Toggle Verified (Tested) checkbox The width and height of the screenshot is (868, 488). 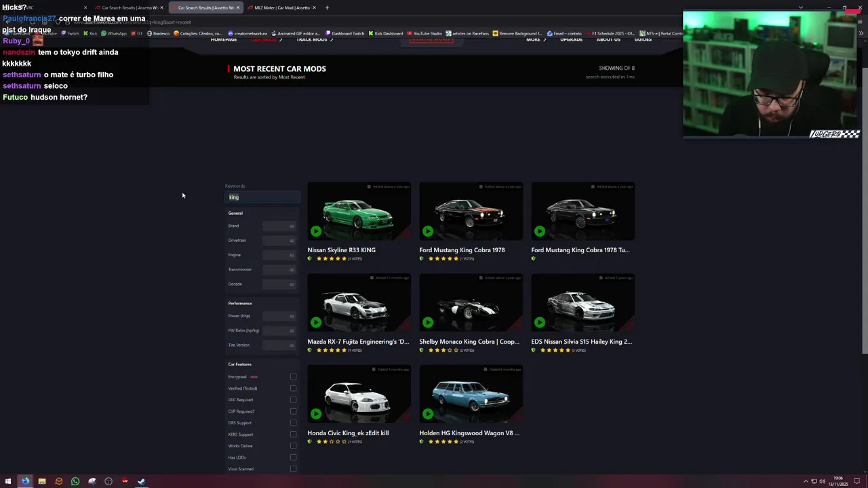[293, 388]
